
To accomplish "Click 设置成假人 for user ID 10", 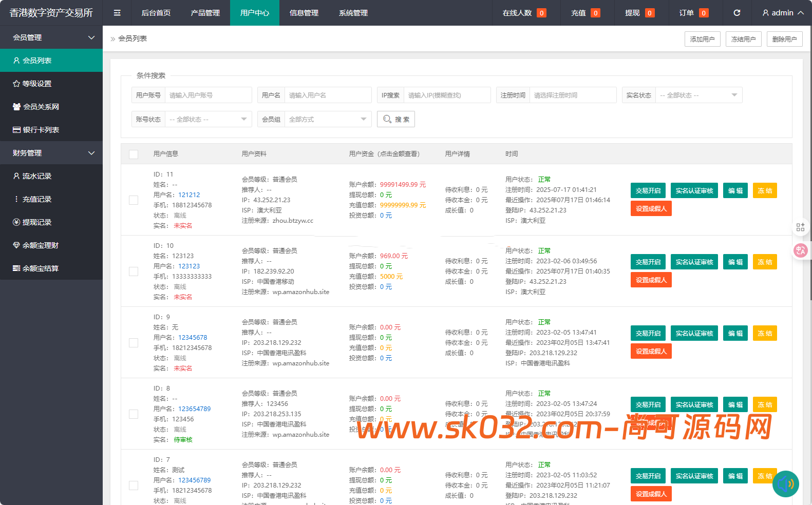I will (651, 280).
